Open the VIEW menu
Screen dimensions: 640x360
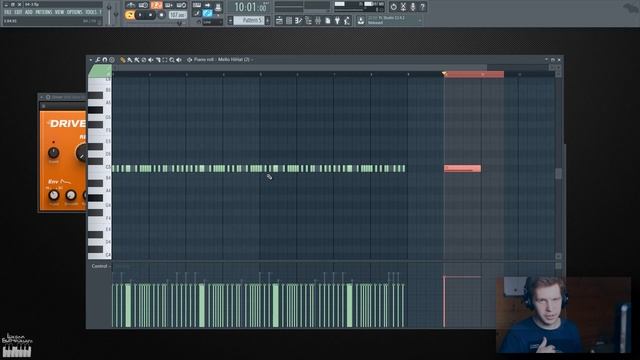[x=60, y=12]
